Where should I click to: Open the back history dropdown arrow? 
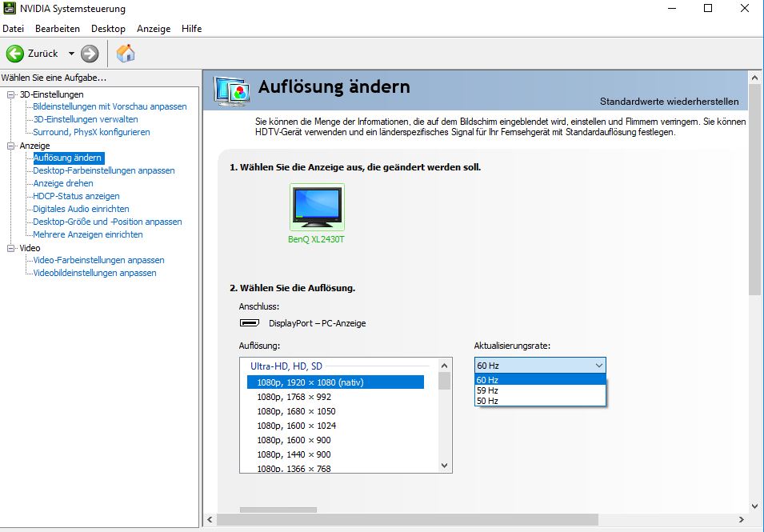pyautogui.click(x=71, y=54)
